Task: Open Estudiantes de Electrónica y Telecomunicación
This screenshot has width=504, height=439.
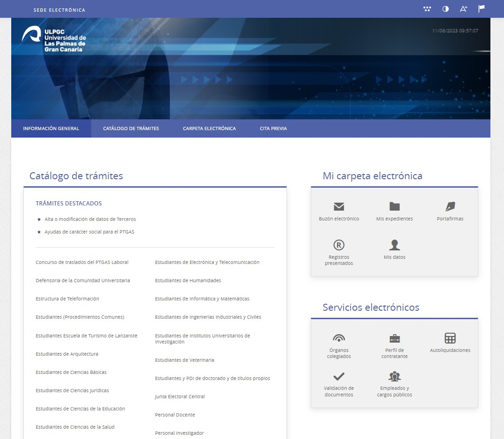Action: click(x=207, y=262)
